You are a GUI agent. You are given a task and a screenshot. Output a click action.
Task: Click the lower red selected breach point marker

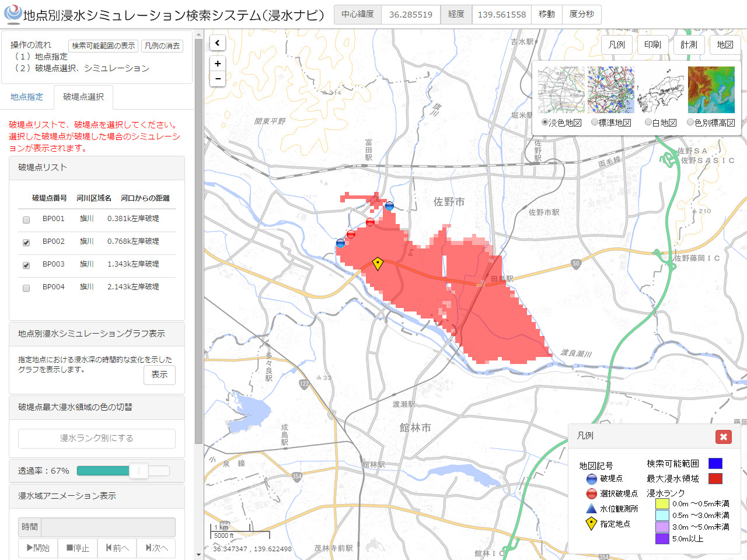(351, 235)
